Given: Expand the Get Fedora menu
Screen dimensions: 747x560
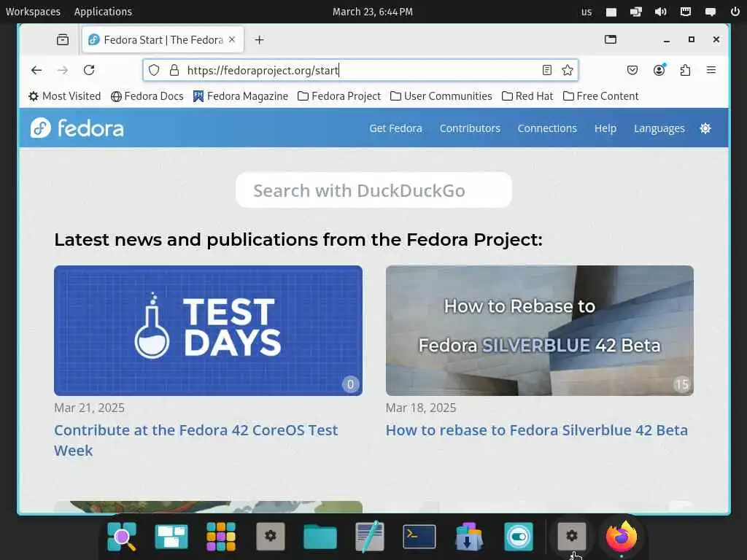Looking at the screenshot, I should click(395, 128).
